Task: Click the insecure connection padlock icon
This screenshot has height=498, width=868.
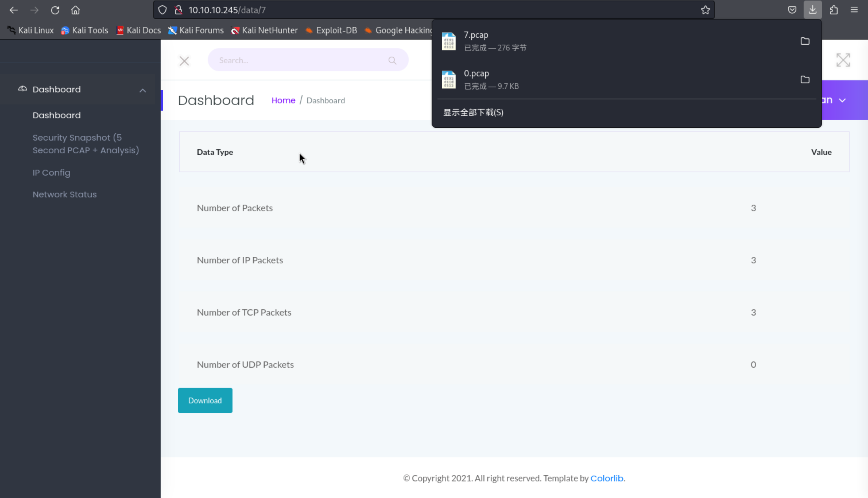Action: point(179,10)
